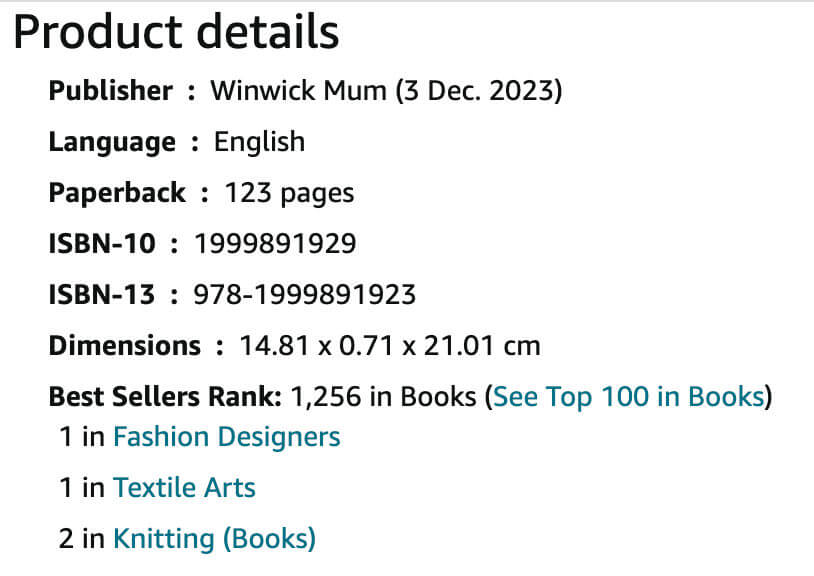
Task: Click the Language label
Action: pos(111,142)
